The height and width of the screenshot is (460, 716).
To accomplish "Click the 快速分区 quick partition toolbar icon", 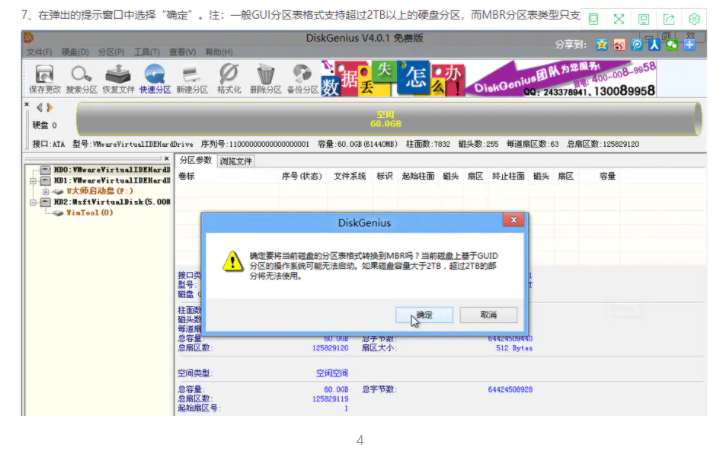I will [x=155, y=79].
